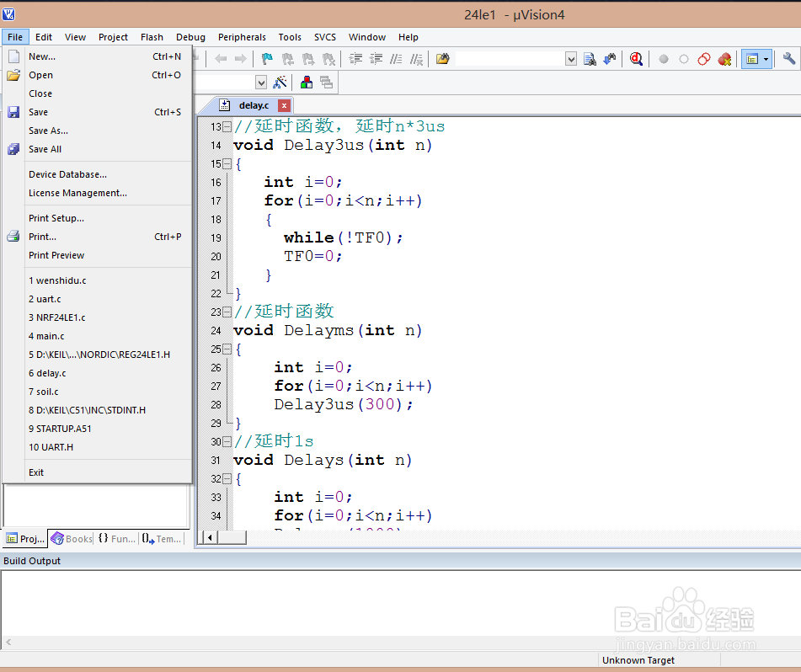The height and width of the screenshot is (672, 801).
Task: Switch to the delay.c editor tab
Action: tap(254, 105)
